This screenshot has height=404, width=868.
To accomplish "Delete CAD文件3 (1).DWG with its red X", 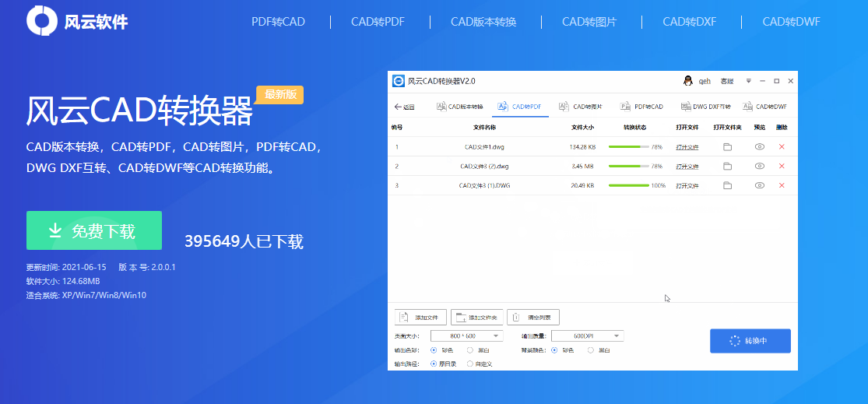I will click(782, 185).
